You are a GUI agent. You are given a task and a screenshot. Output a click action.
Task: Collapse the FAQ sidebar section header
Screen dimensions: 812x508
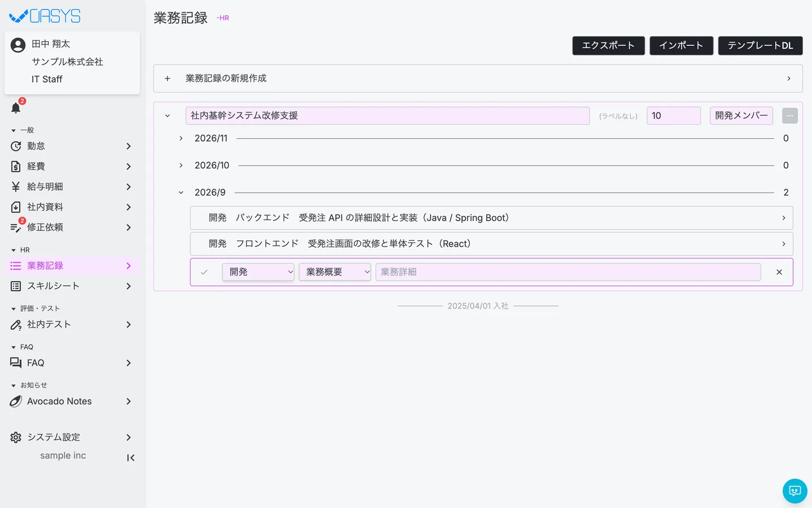coord(14,347)
